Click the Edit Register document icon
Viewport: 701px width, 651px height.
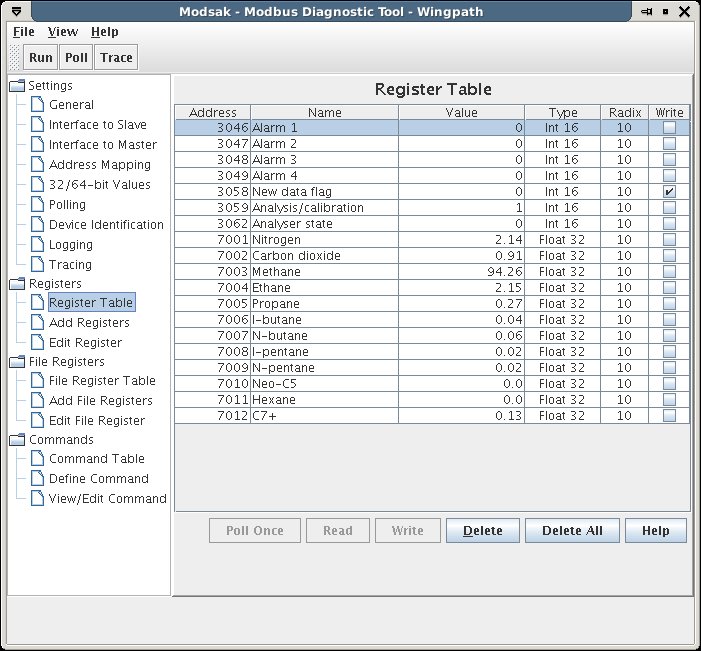[x=38, y=342]
